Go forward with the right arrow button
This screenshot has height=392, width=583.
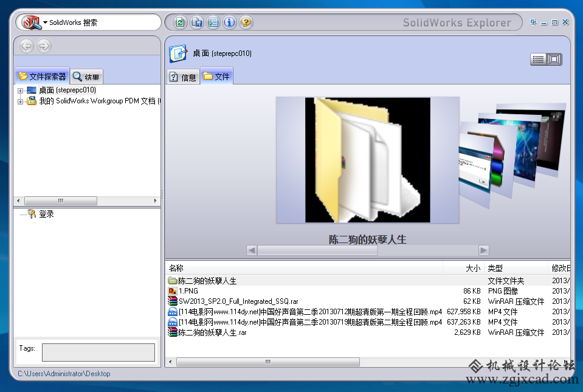click(x=44, y=46)
